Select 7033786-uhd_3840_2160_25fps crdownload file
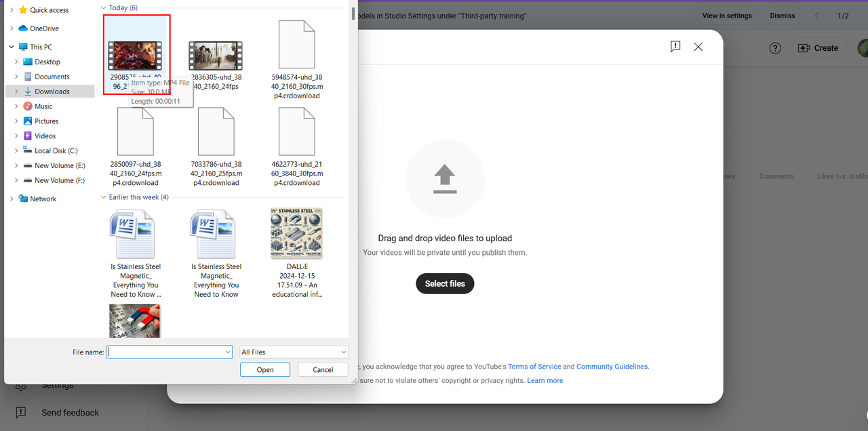Screen dimensions: 868x431 point(216,146)
